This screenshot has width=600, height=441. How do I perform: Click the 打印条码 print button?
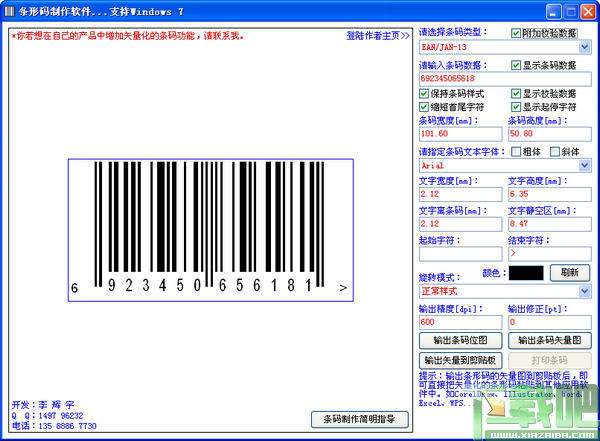tap(550, 360)
